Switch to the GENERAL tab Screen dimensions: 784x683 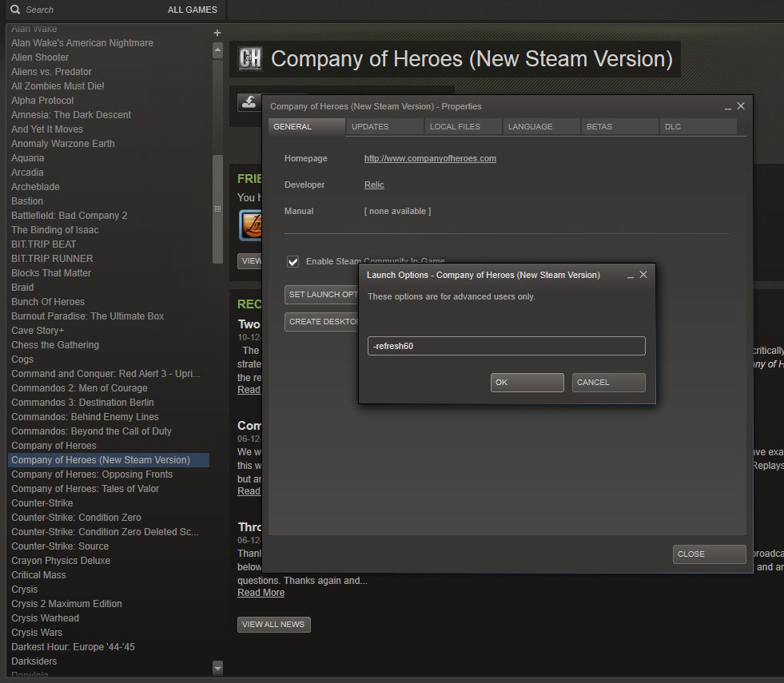tap(307, 127)
